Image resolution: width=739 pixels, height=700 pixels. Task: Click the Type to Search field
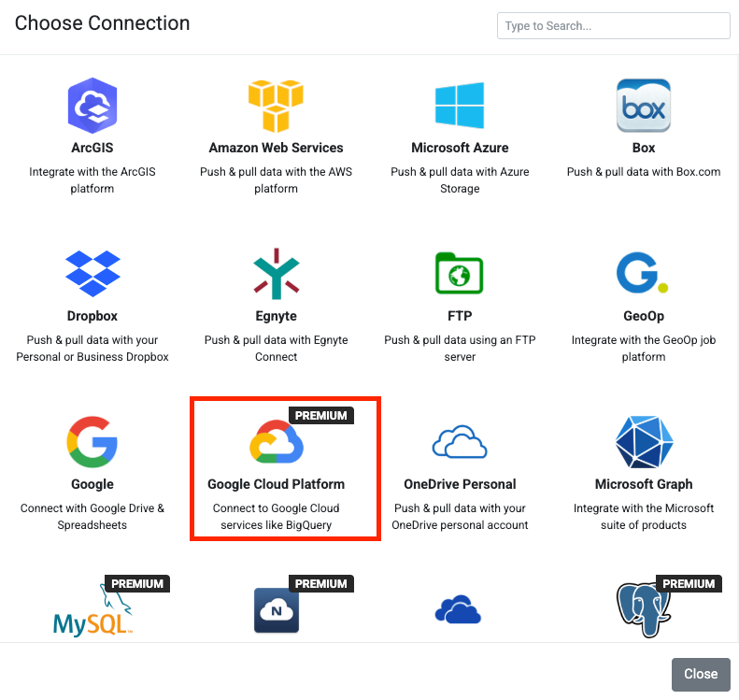(613, 25)
